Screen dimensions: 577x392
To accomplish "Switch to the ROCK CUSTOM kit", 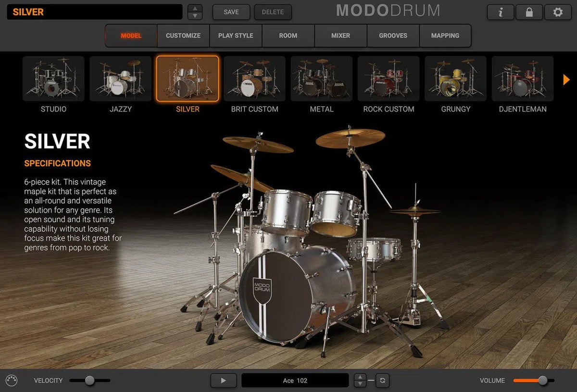I will pyautogui.click(x=389, y=79).
